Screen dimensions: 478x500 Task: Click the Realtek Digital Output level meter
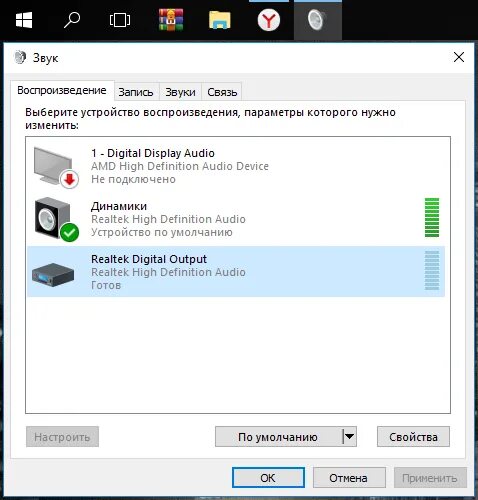[432, 270]
